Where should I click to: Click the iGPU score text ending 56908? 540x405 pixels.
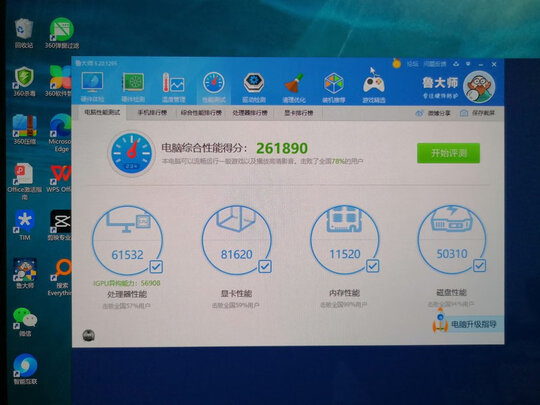pyautogui.click(x=127, y=283)
